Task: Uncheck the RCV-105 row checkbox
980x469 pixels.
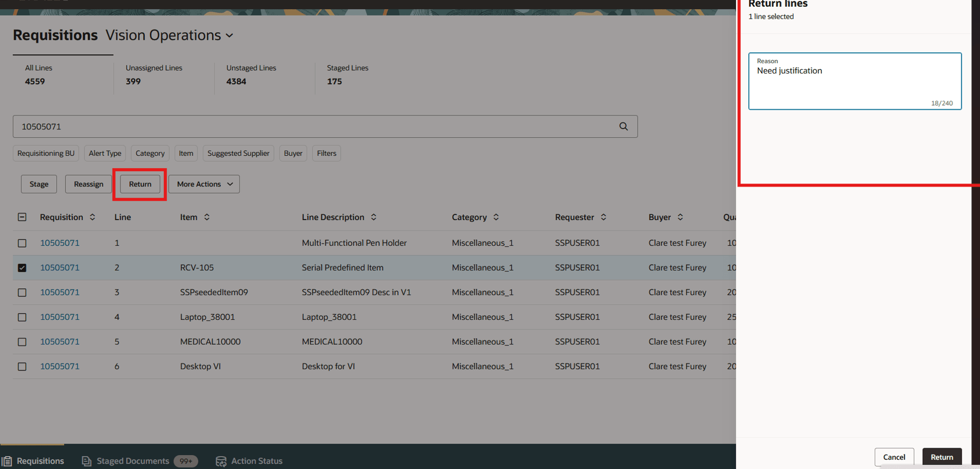Action: 22,268
